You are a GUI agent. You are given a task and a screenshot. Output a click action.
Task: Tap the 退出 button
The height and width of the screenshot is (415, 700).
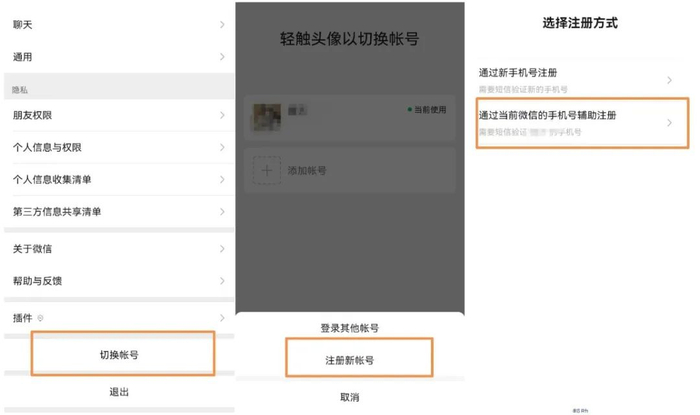click(x=119, y=392)
